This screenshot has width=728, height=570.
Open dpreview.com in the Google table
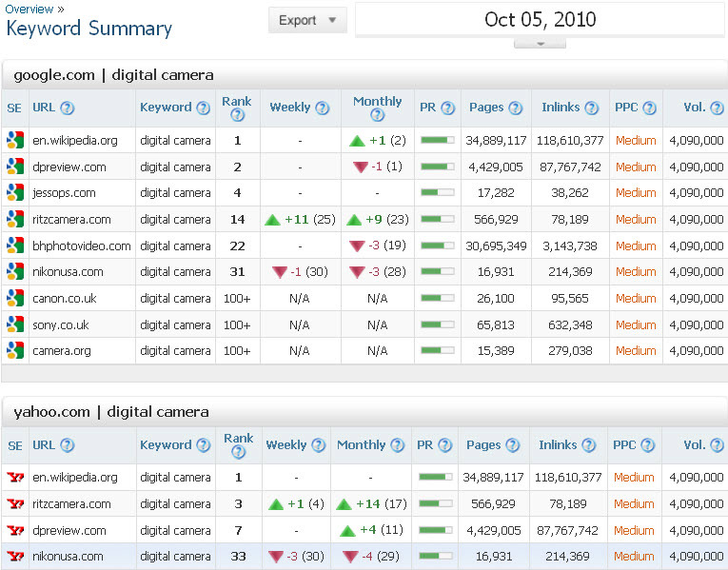coord(69,167)
